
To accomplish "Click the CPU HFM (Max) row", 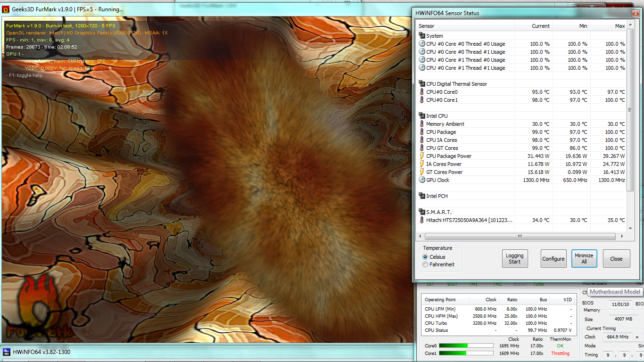I will [498, 316].
